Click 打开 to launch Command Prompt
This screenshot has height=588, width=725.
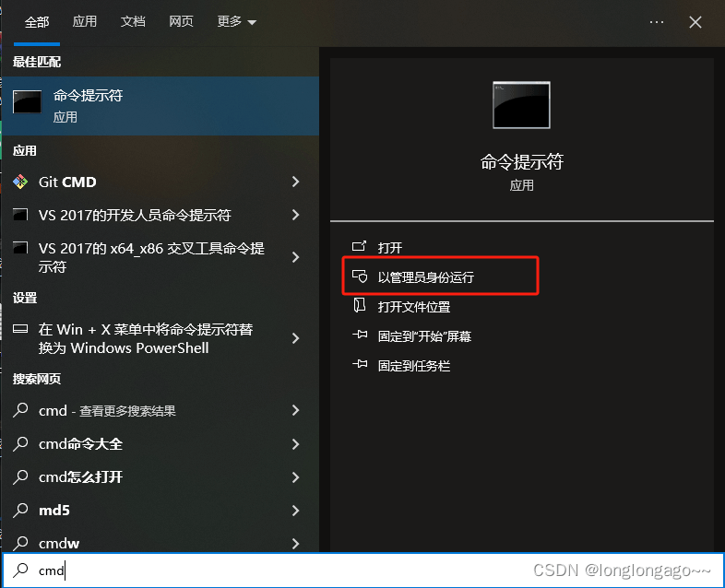tap(390, 248)
